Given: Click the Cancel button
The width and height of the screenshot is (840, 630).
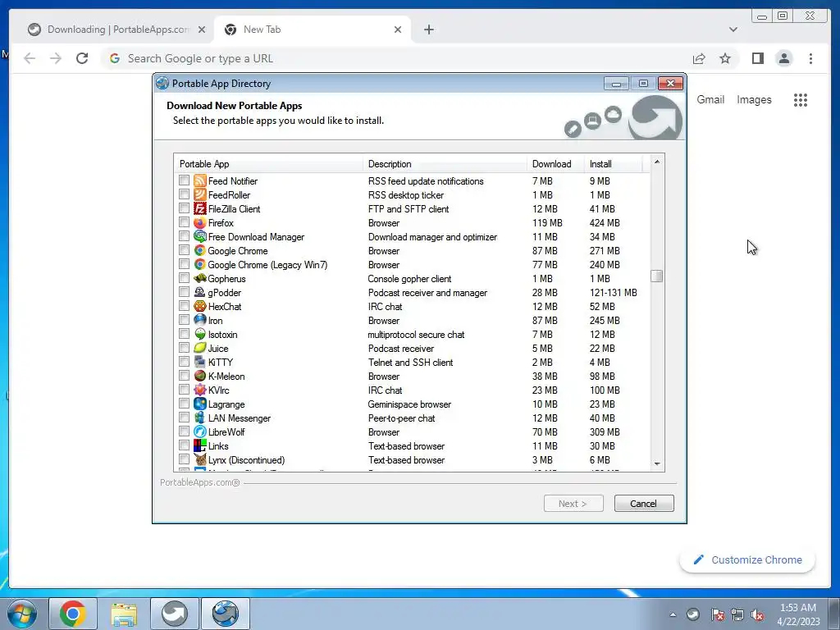Looking at the screenshot, I should coord(643,504).
